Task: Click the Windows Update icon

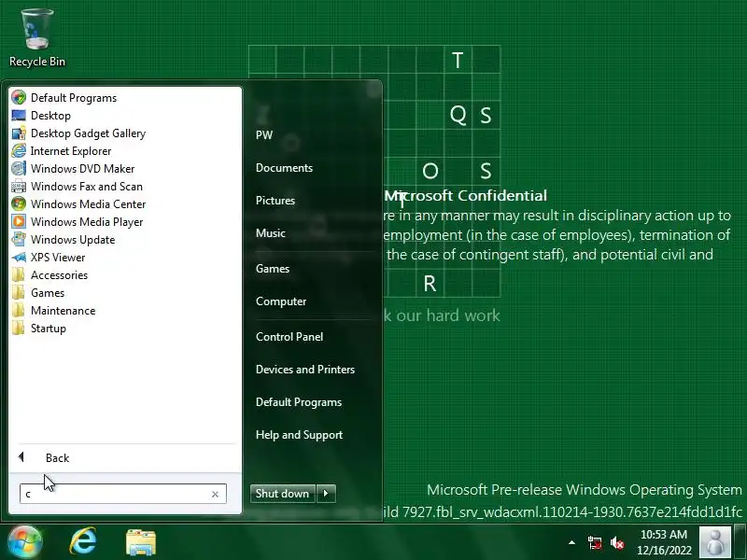Action: coord(19,240)
